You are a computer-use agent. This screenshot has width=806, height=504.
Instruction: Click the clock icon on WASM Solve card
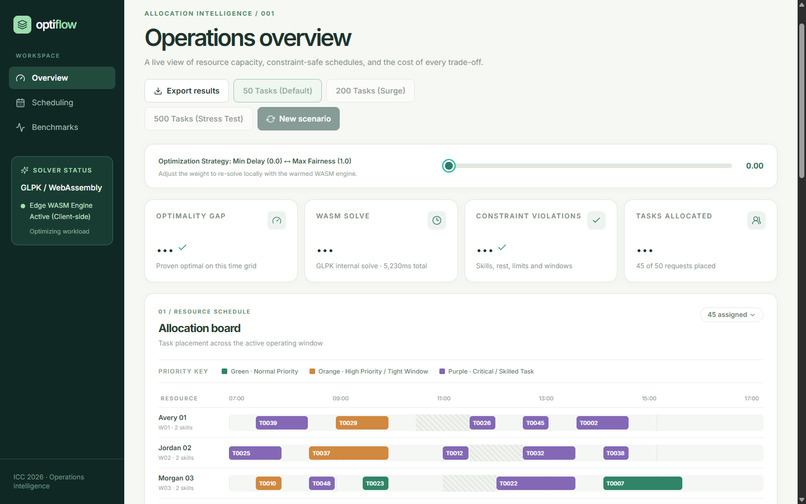[436, 220]
